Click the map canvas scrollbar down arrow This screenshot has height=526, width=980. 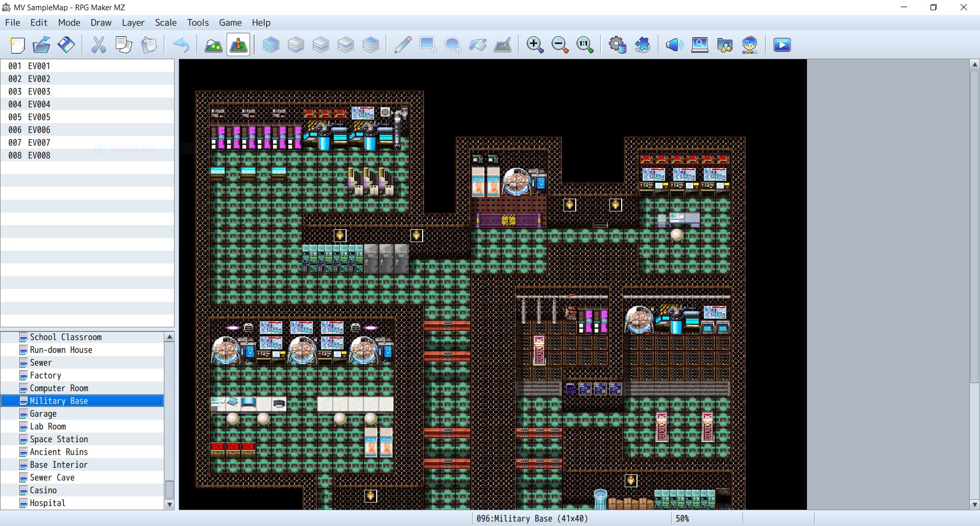(974, 505)
